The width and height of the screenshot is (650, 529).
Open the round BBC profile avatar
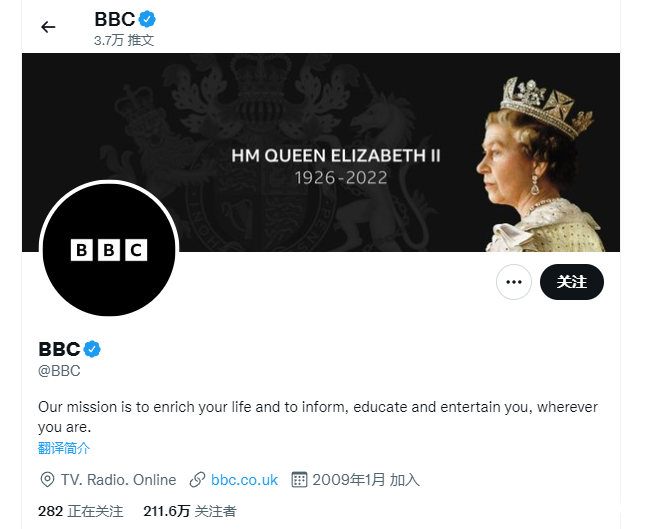[x=108, y=250]
